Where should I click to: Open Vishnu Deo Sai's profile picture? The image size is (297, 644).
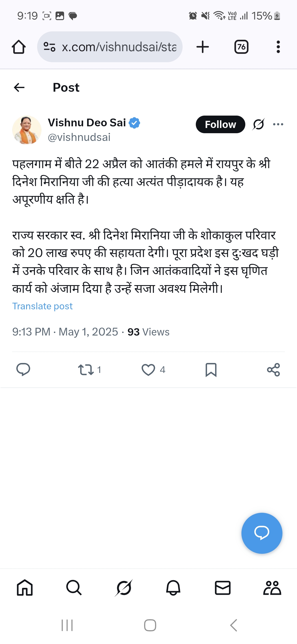[27, 130]
